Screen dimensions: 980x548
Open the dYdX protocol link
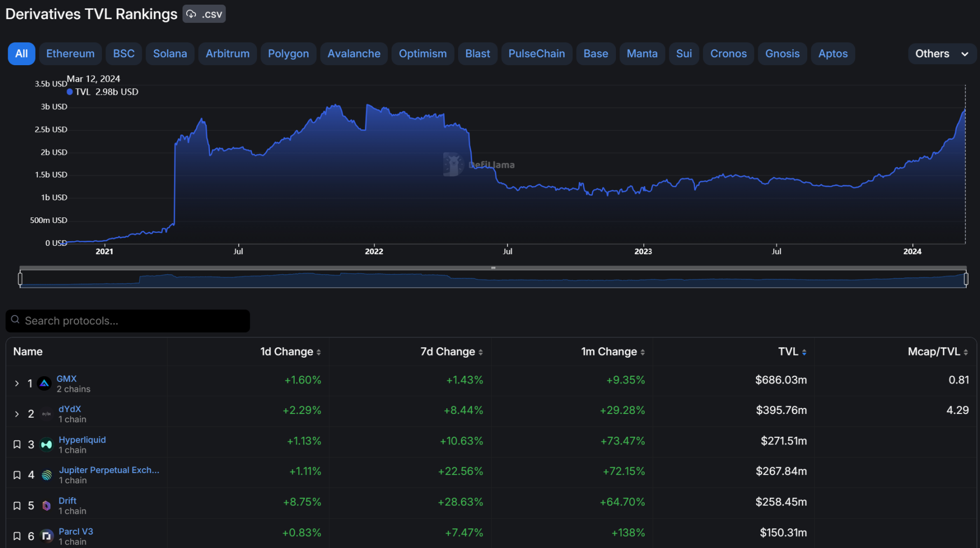click(x=70, y=409)
